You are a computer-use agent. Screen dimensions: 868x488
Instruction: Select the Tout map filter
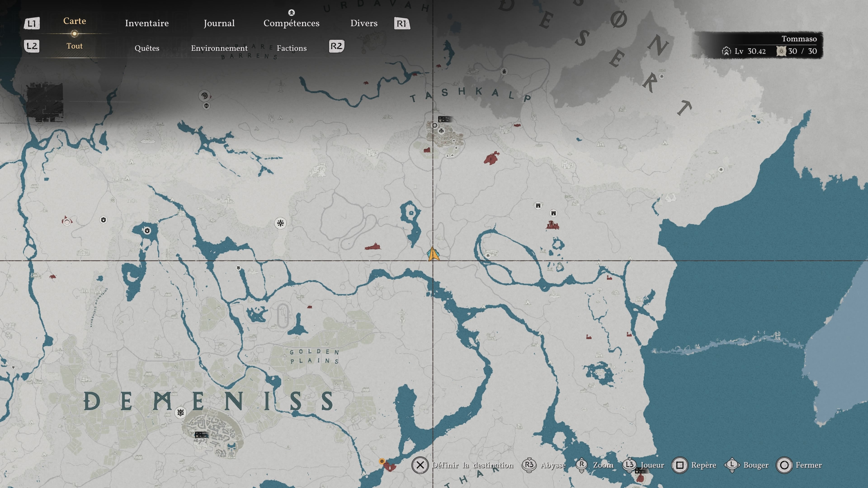(74, 46)
